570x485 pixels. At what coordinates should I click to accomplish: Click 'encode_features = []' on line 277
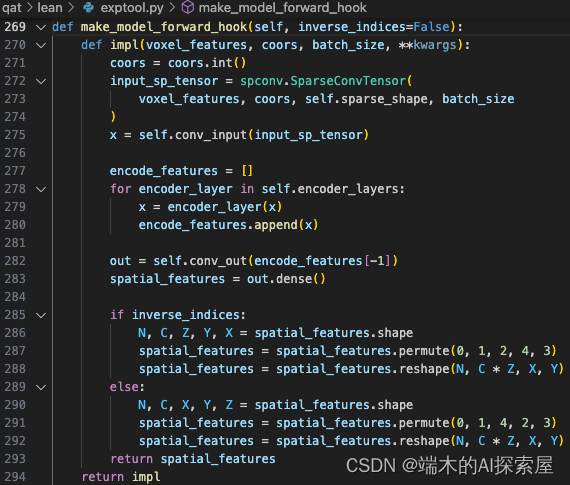(x=181, y=171)
